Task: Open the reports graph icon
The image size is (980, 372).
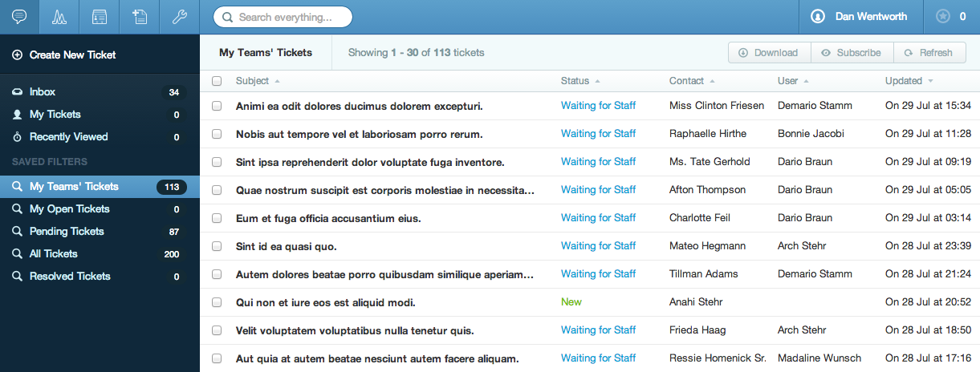Action: click(x=59, y=16)
